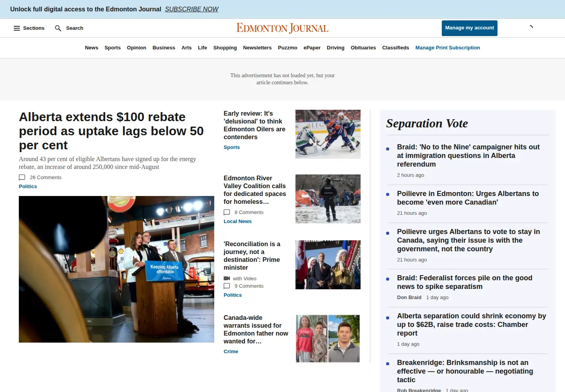Image resolution: width=565 pixels, height=392 pixels.
Task: Read Braid 'No to the Nine' campaigner story
Action: coord(468,156)
